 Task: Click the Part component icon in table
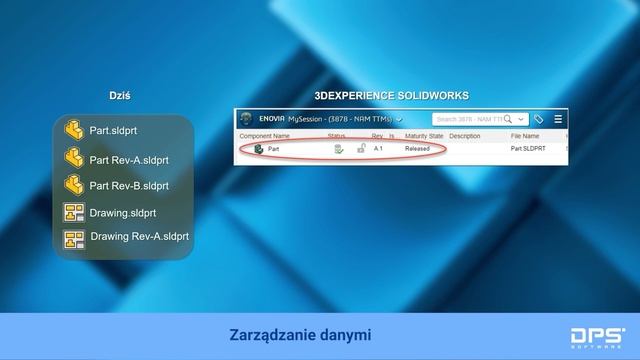click(x=259, y=149)
